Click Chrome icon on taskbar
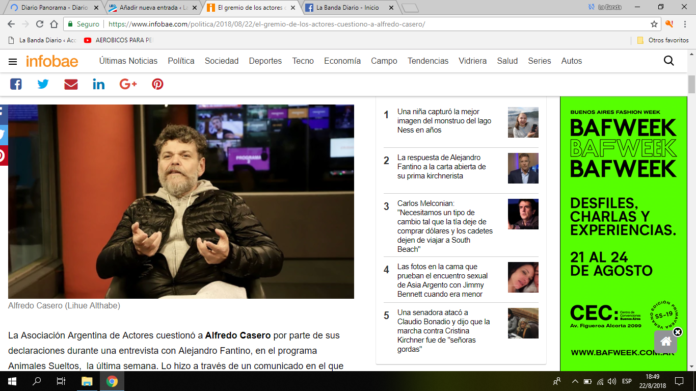696x391 pixels. (x=112, y=381)
